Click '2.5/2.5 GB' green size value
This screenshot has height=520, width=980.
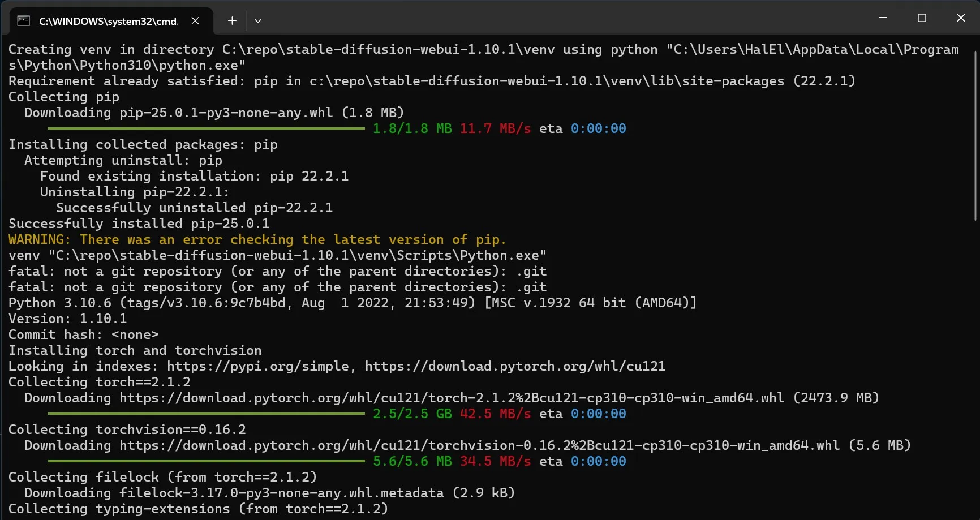pos(412,414)
